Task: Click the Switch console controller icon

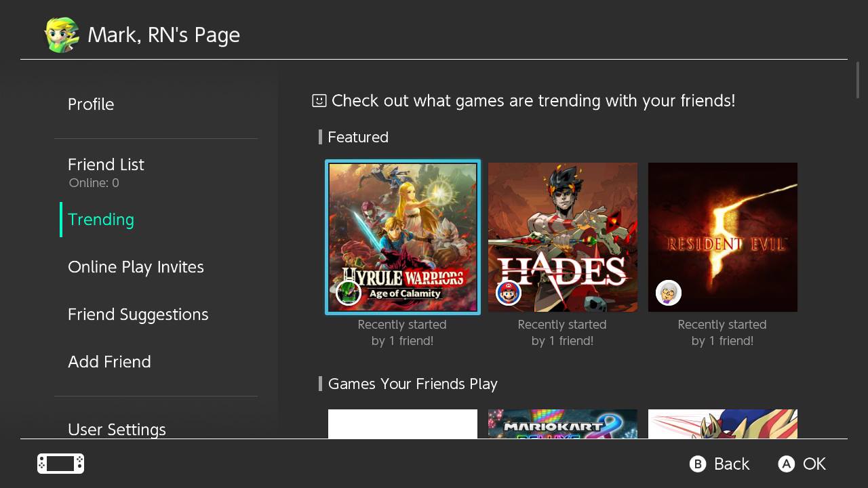Action: (x=60, y=464)
